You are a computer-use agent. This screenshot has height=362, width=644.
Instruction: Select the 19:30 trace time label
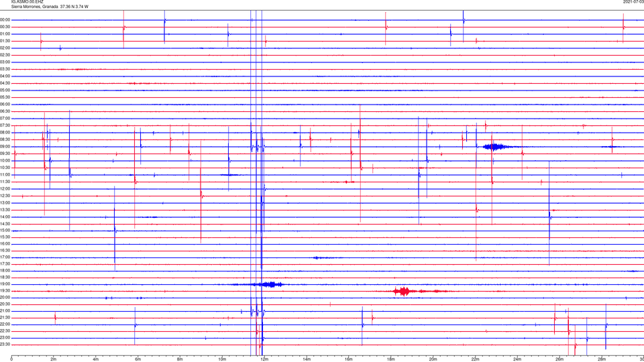[5, 291]
